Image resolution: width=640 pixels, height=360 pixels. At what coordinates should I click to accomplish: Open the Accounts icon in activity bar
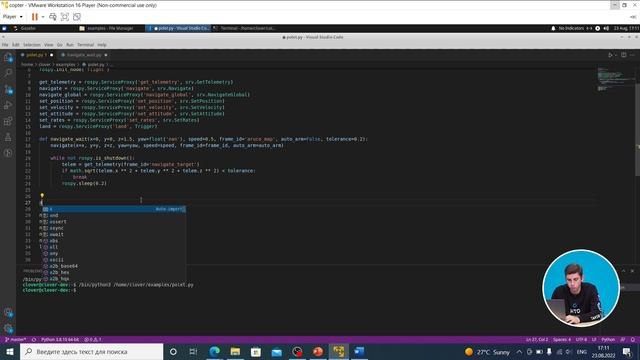[8, 313]
